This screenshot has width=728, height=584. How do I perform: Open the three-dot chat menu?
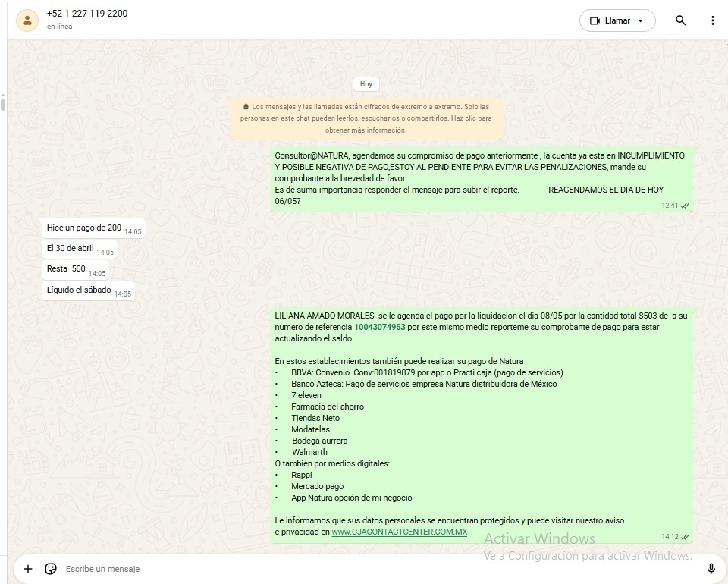(x=713, y=20)
